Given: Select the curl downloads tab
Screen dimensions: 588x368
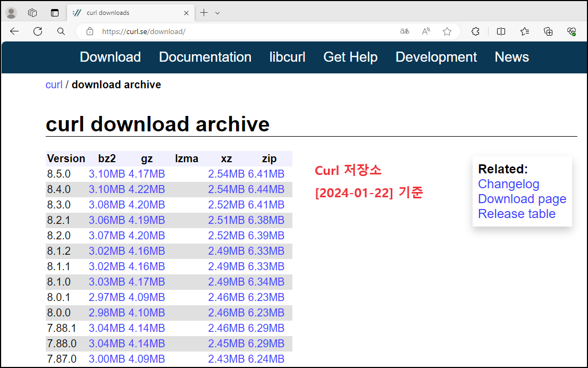Looking at the screenshot, I should 131,13.
